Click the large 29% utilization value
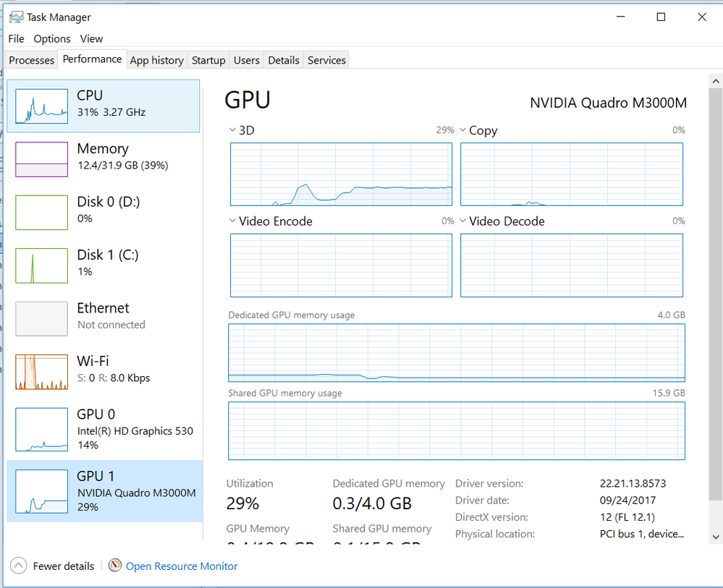Screen dimensions: 723x588 pyautogui.click(x=242, y=503)
